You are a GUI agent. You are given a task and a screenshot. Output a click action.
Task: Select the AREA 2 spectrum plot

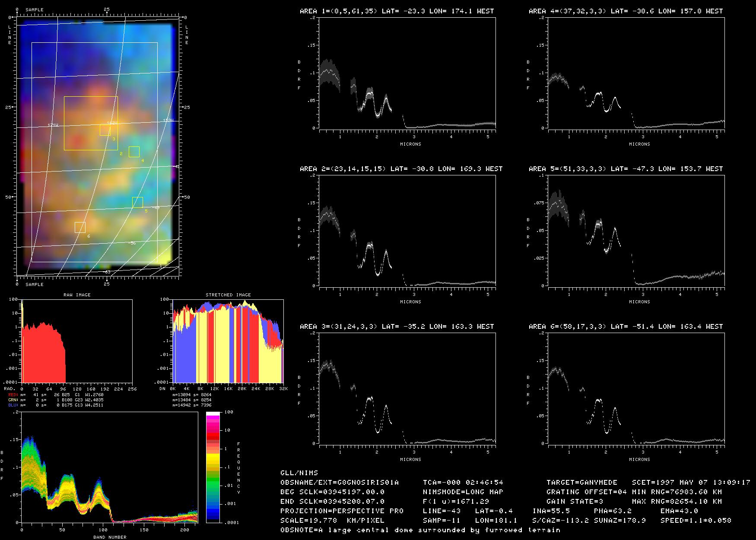point(407,231)
